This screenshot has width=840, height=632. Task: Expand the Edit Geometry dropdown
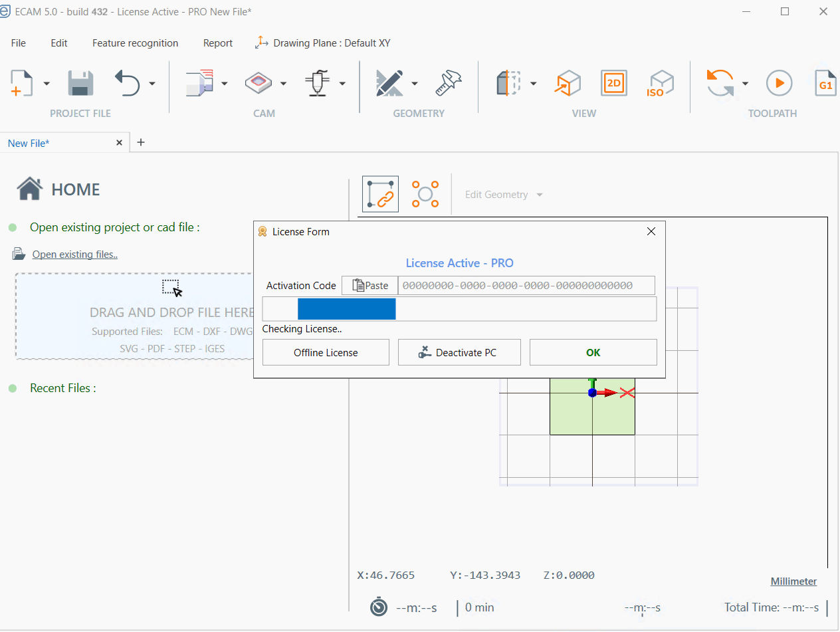(504, 195)
